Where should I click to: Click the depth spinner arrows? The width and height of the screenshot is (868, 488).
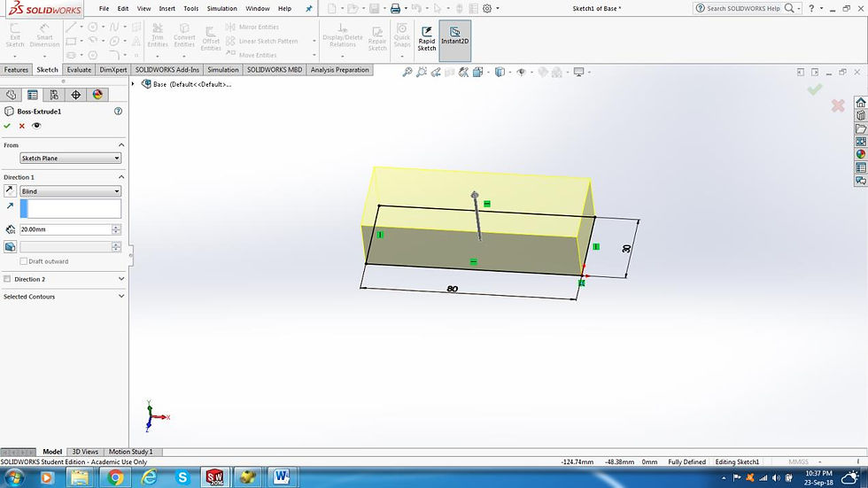[116, 229]
